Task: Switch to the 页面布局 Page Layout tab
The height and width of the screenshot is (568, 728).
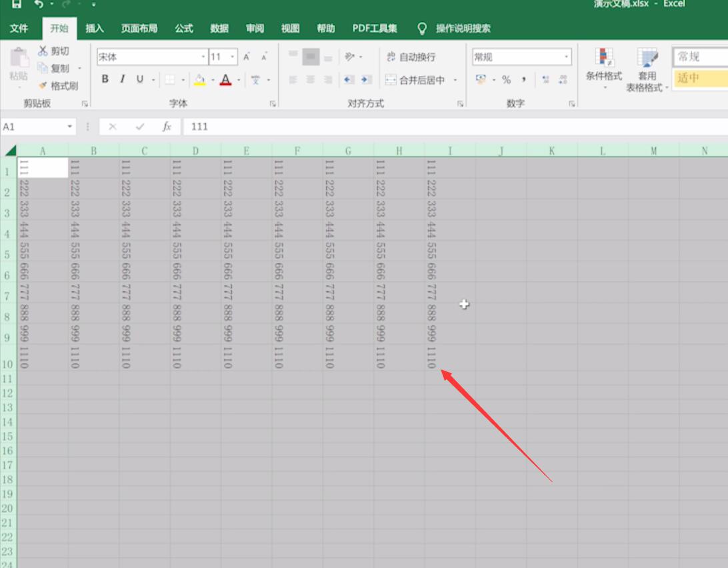Action: [x=139, y=28]
